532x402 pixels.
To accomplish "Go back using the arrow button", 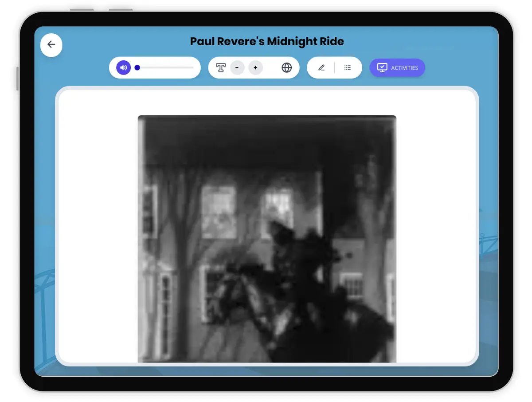I will click(51, 45).
